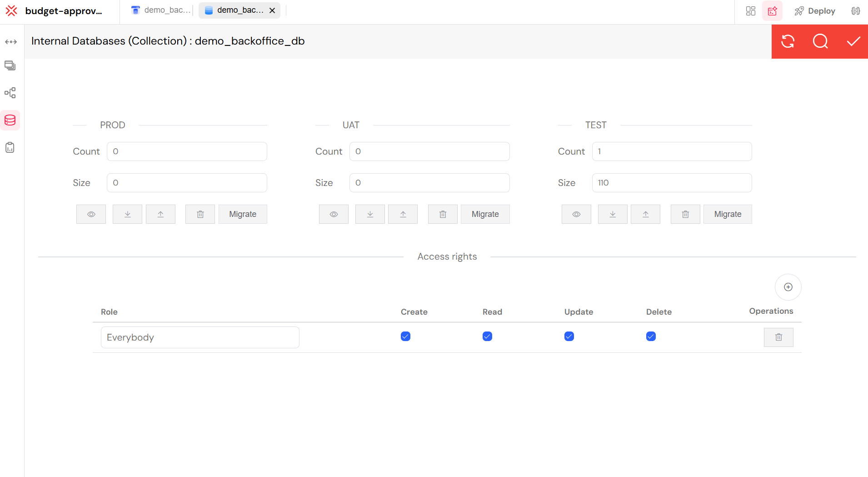Screen dimensions: 868x477
Task: Uncheck Delete permission for Everybody
Action: (x=651, y=336)
